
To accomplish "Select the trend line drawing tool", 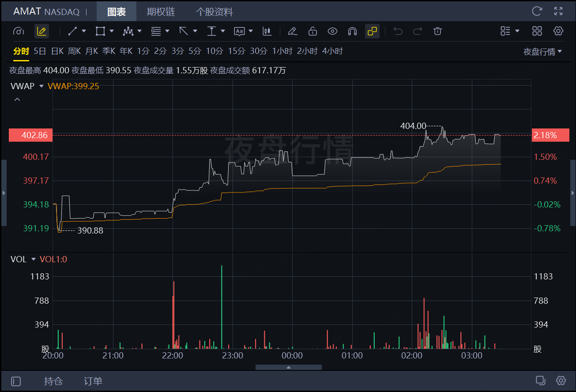I will click(72, 31).
